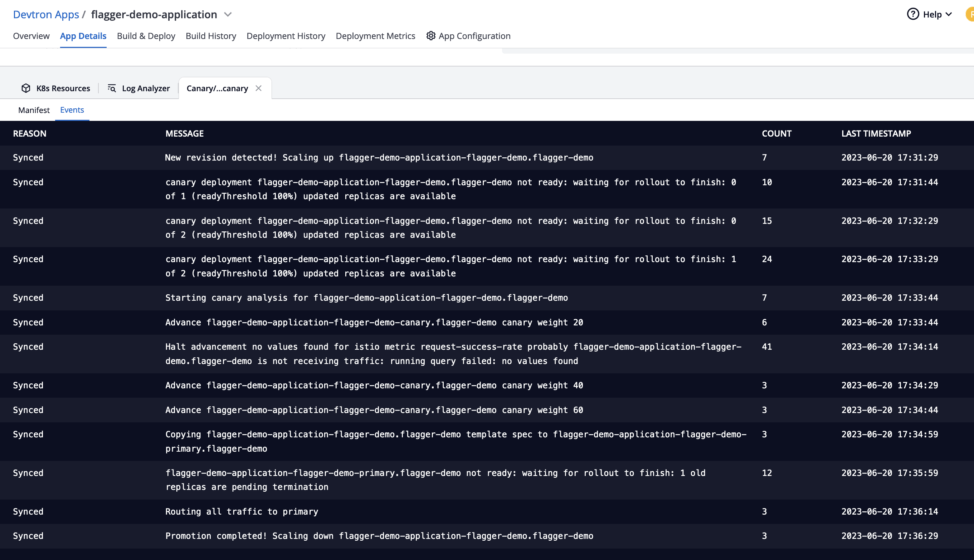Click the count value 10

click(767, 182)
